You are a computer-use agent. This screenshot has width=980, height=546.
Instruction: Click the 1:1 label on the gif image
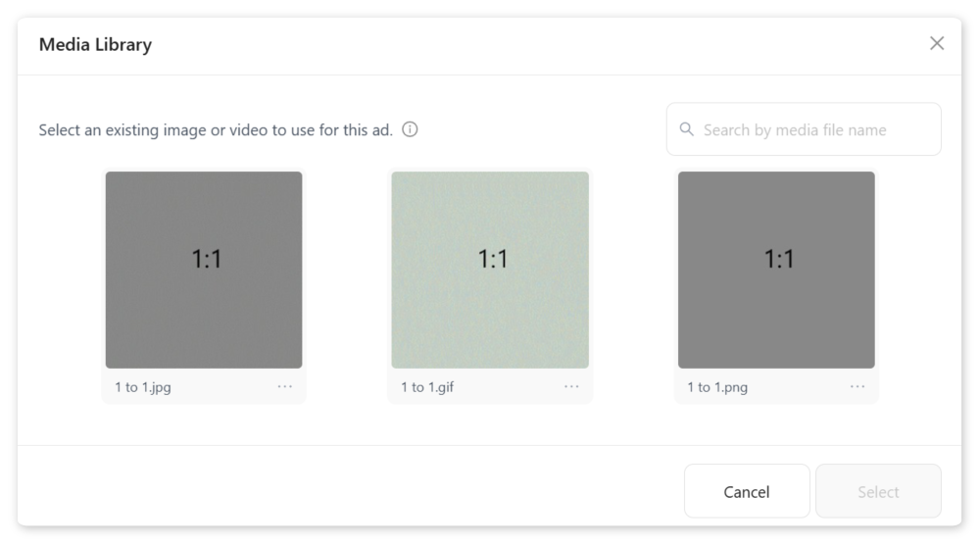point(493,259)
